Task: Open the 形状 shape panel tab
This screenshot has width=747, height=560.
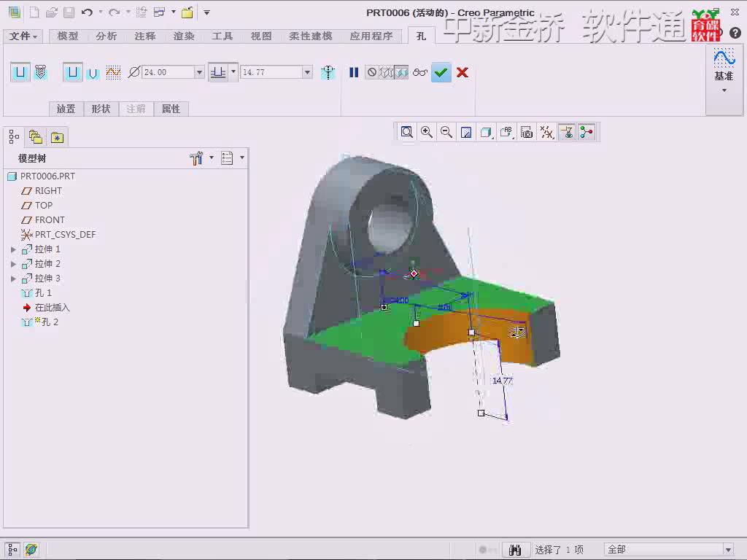Action: tap(101, 109)
